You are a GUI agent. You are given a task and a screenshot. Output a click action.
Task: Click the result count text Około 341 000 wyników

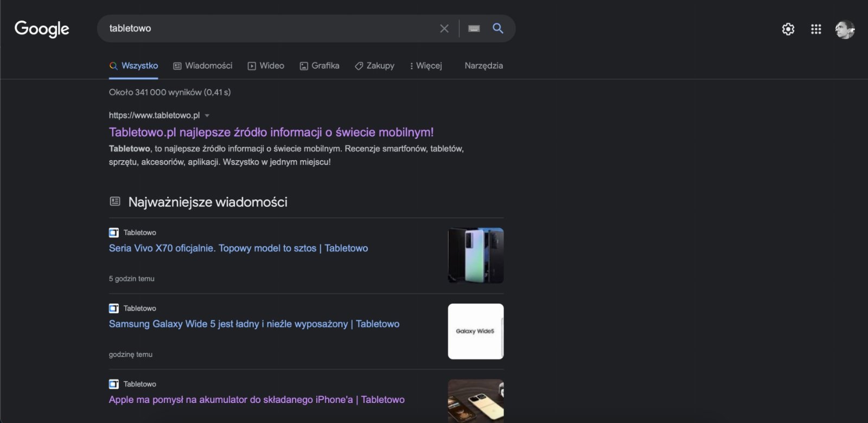pos(170,92)
